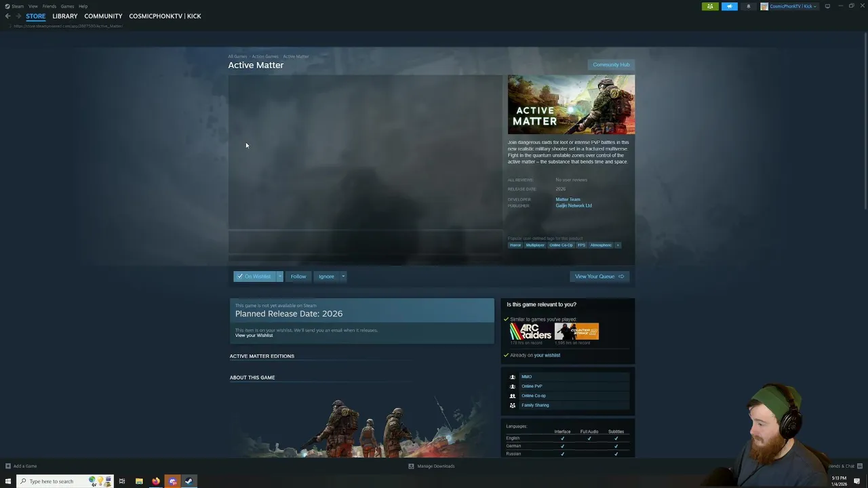
Task: Expand the Ignore dropdown arrow
Action: [343, 277]
